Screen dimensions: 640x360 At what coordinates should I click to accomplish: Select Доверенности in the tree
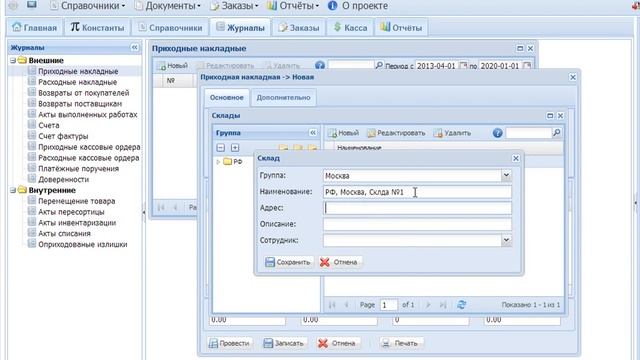tap(63, 179)
